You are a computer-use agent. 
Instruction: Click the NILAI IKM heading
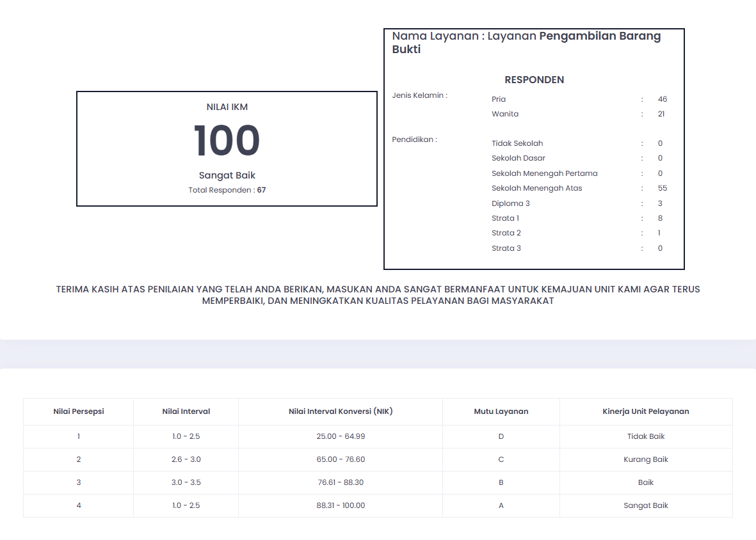[227, 107]
